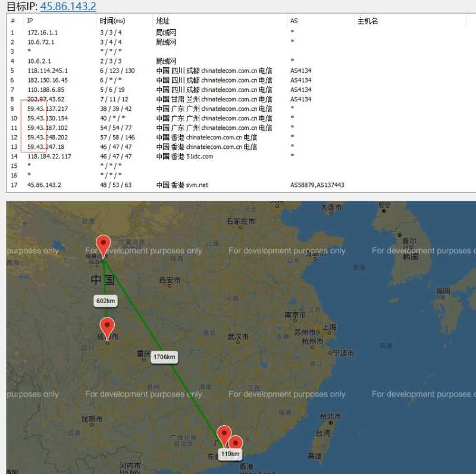Screen dimensions: 476x474
Task: Select hop 5 IP 118.114.245.1
Action: (48, 70)
